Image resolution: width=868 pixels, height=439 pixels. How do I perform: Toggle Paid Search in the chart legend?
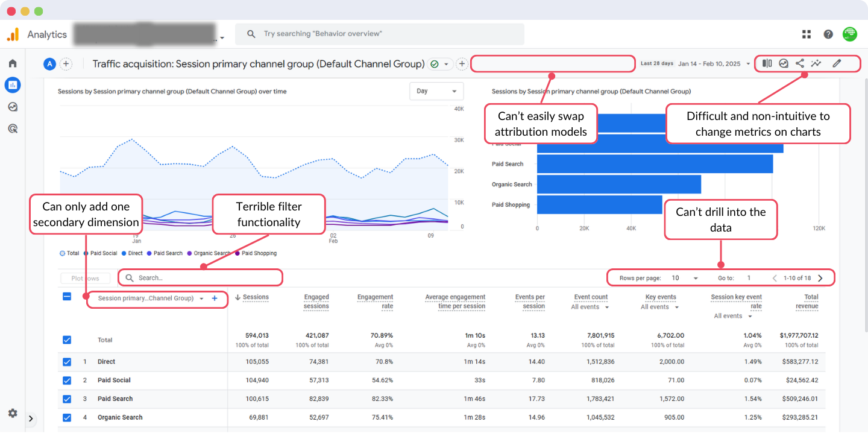(x=165, y=253)
